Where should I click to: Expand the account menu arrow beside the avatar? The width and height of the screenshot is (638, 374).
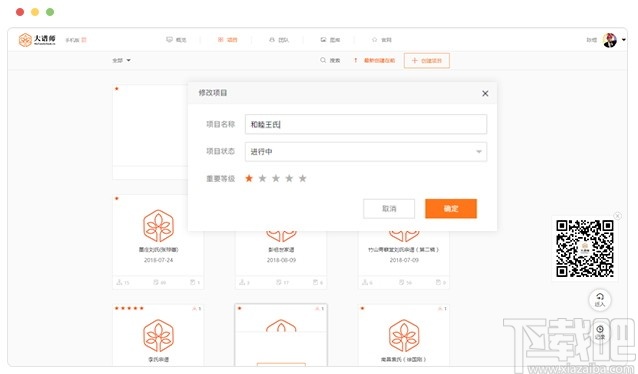(x=624, y=40)
